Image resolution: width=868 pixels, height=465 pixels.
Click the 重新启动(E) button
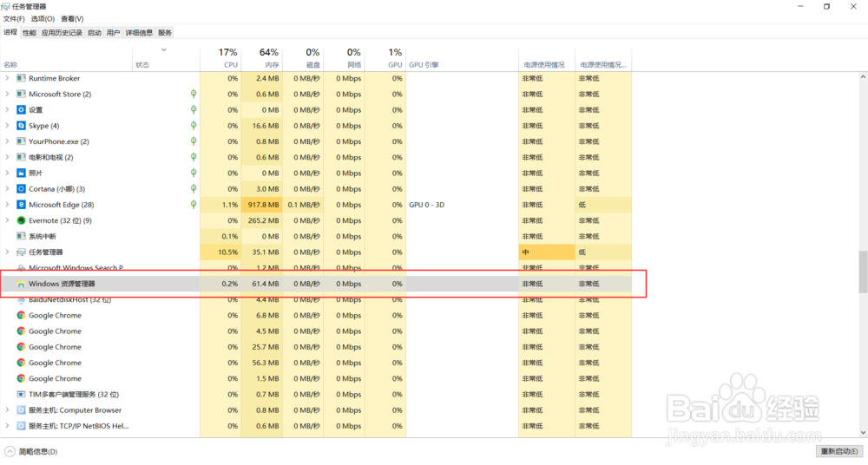point(839,452)
